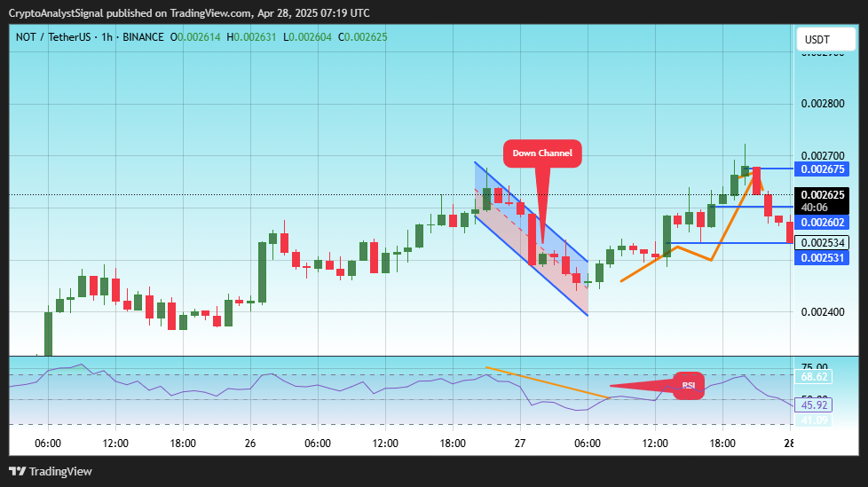Click the BINANCE exchange label

pos(143,37)
